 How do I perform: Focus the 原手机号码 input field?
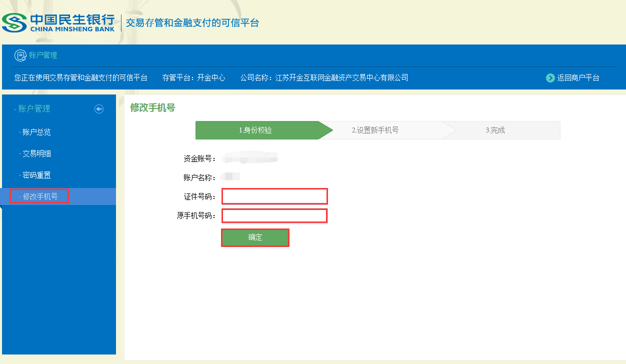274,216
